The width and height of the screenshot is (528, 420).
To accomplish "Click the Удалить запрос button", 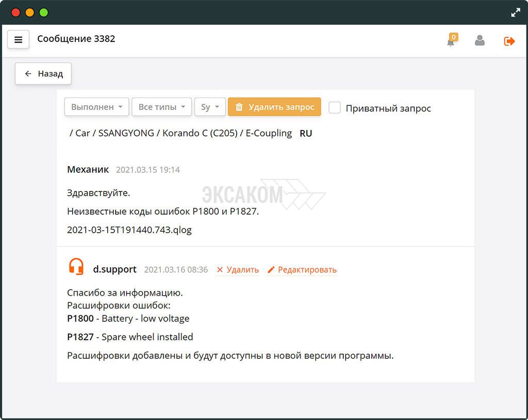I will click(x=274, y=107).
